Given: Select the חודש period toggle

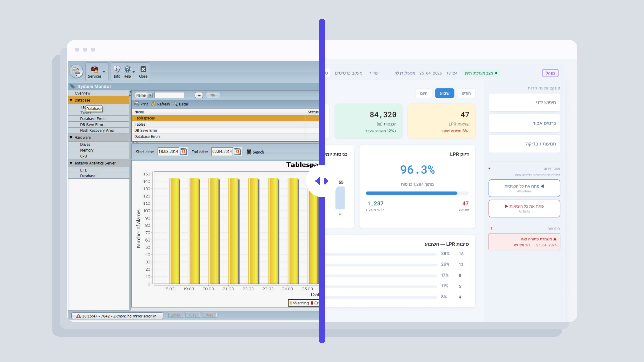Looking at the screenshot, I should [x=466, y=93].
